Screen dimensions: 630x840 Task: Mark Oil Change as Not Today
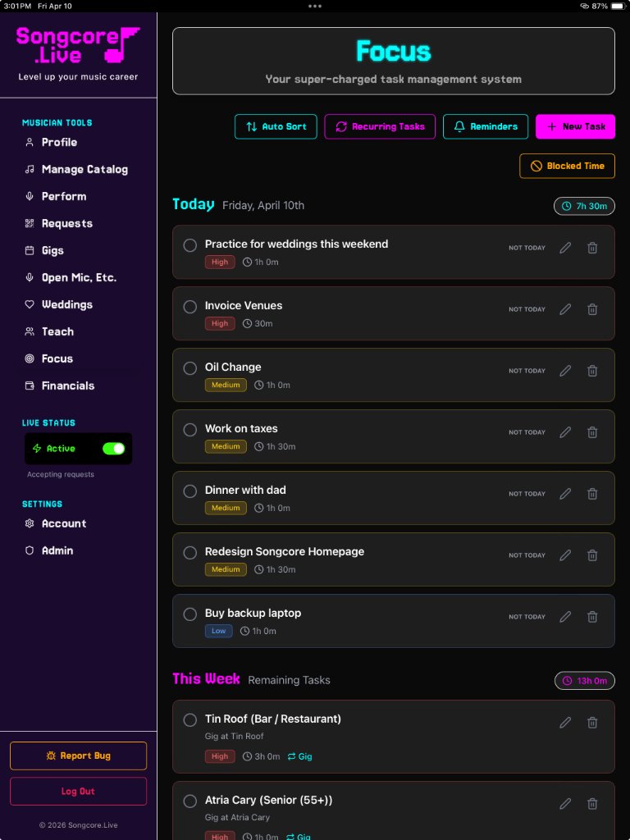point(527,371)
